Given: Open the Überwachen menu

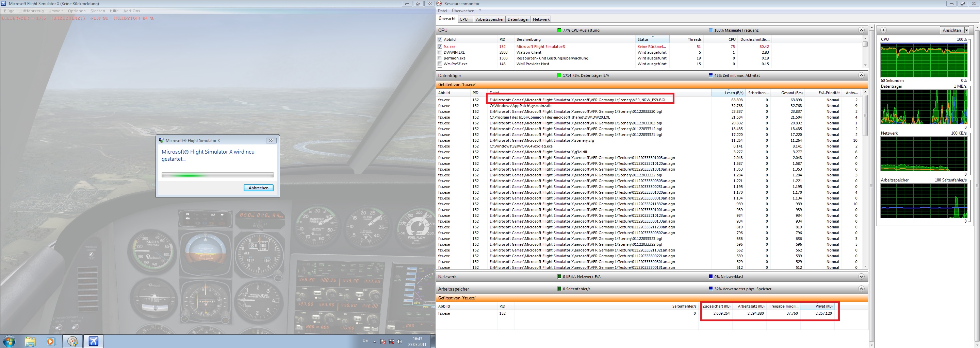Looking at the screenshot, I should [463, 11].
